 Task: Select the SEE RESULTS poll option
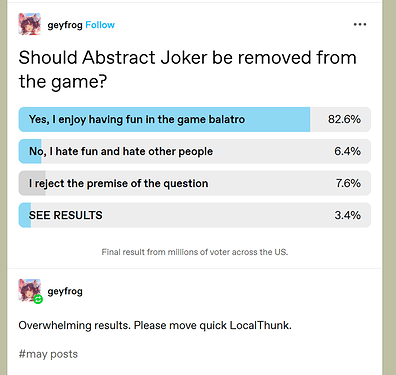195,215
